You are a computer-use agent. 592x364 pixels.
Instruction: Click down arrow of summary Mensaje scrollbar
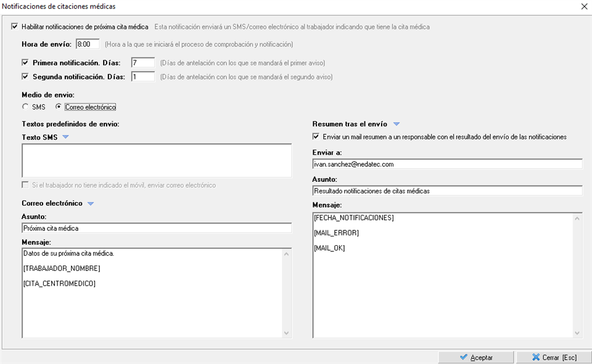577,333
